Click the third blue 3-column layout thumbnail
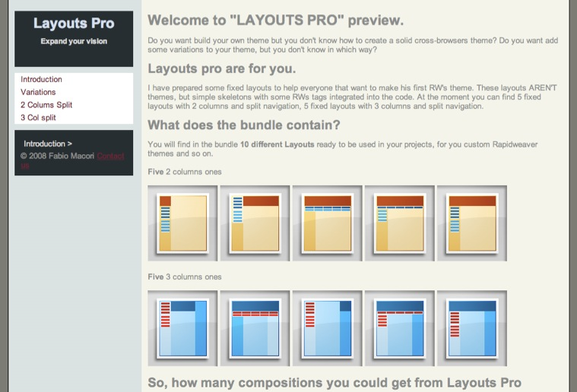Image resolution: width=577 pixels, height=392 pixels. (327, 327)
